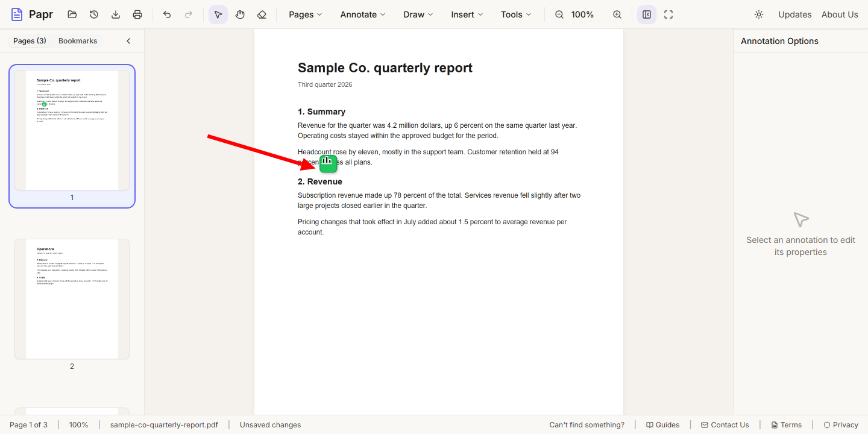
Task: Click the green chart annotation on page
Action: (x=328, y=163)
